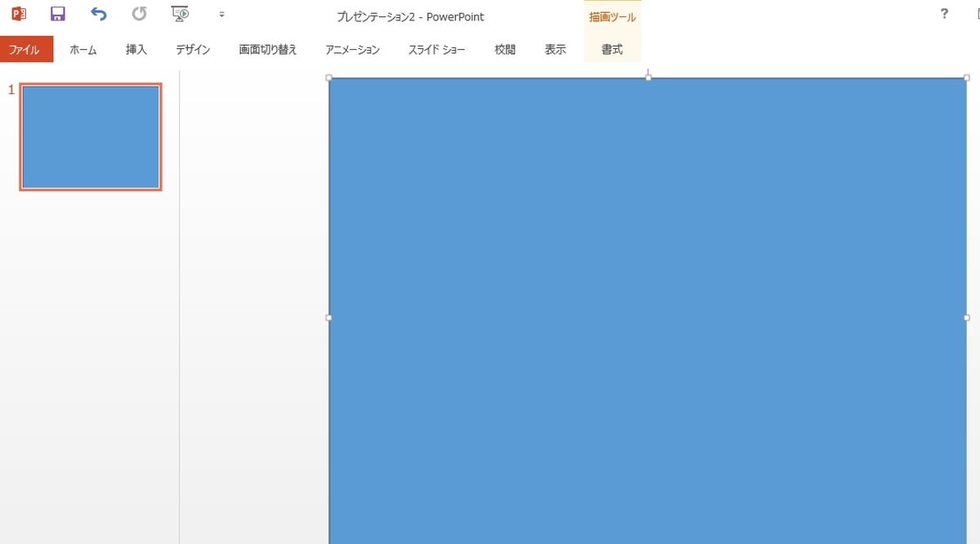Viewport: 980px width, 544px height.
Task: Click the PowerPoint application icon
Action: (x=18, y=14)
